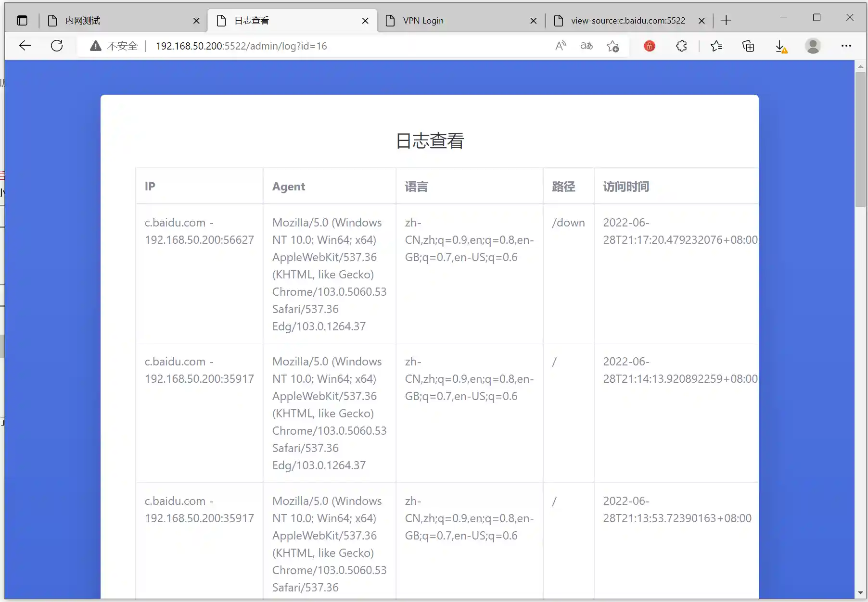Show the Downloads panel
868x602 pixels.
click(x=780, y=46)
